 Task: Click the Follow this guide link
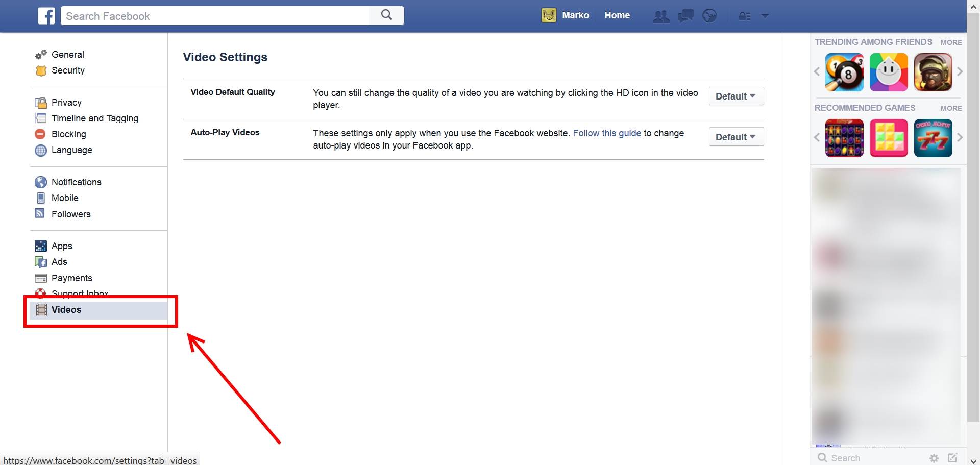pyautogui.click(x=606, y=133)
